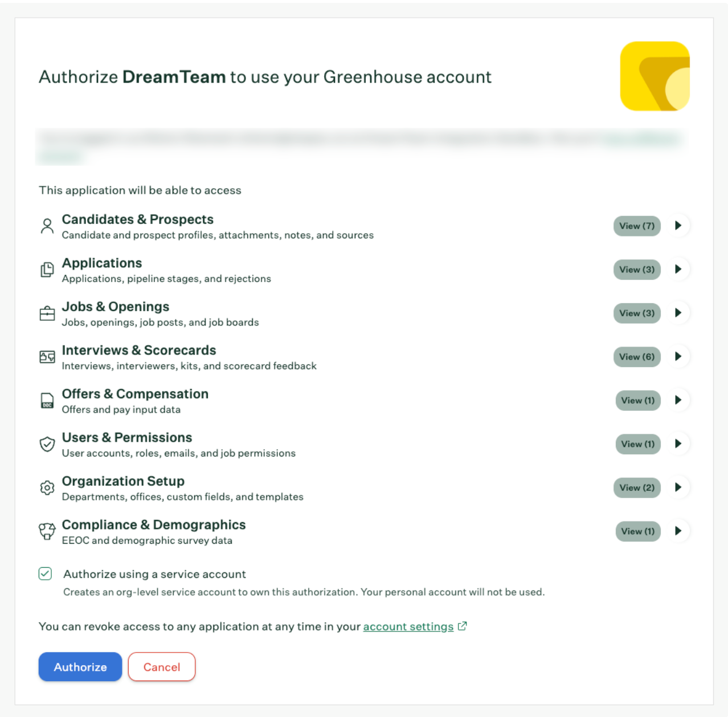Click the Offers & Compensation document icon
Image resolution: width=728 pixels, height=717 pixels.
(47, 401)
